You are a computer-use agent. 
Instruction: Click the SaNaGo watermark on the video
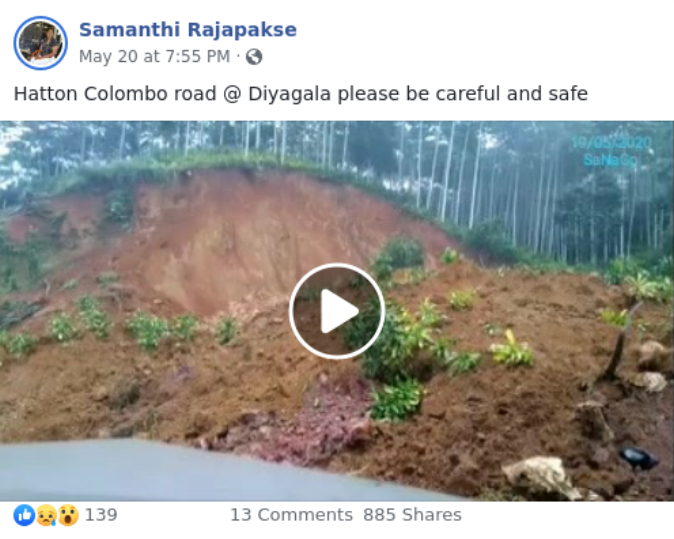click(610, 160)
